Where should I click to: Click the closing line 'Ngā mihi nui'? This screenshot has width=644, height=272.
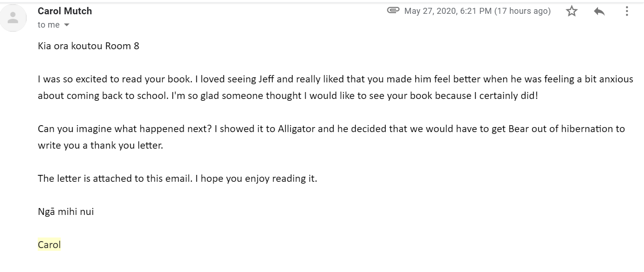tap(66, 212)
